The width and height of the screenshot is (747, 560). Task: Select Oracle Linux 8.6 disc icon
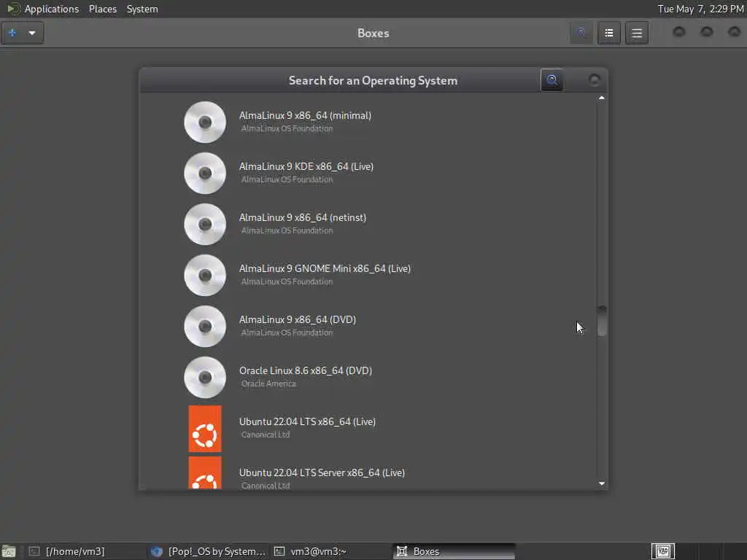pyautogui.click(x=205, y=377)
